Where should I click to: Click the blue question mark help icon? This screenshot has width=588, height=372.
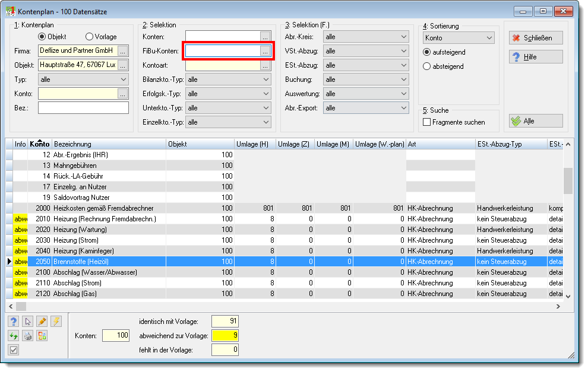point(14,322)
